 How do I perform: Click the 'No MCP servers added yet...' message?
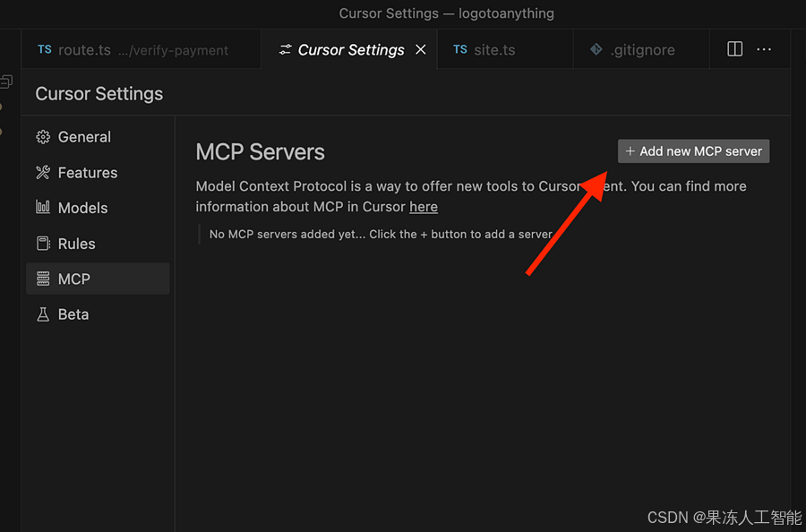[381, 235]
